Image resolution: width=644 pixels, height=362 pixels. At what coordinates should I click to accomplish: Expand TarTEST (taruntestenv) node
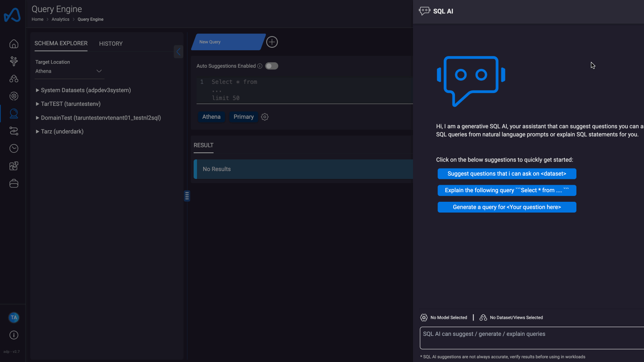pos(68,104)
